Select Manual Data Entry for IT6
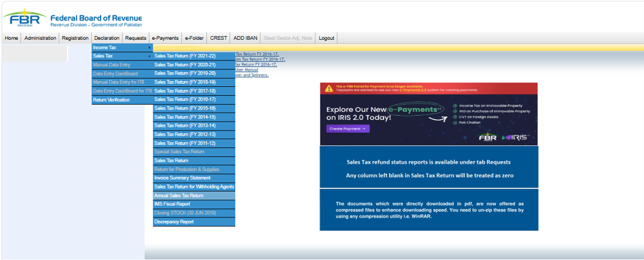Screen dimensions: 644x260 122,82
